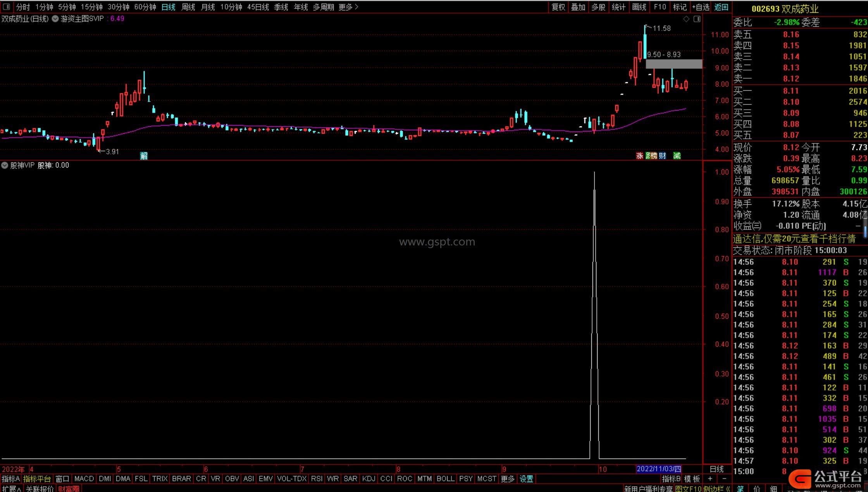Switch to 1分钟 period
868x492 pixels.
click(44, 7)
